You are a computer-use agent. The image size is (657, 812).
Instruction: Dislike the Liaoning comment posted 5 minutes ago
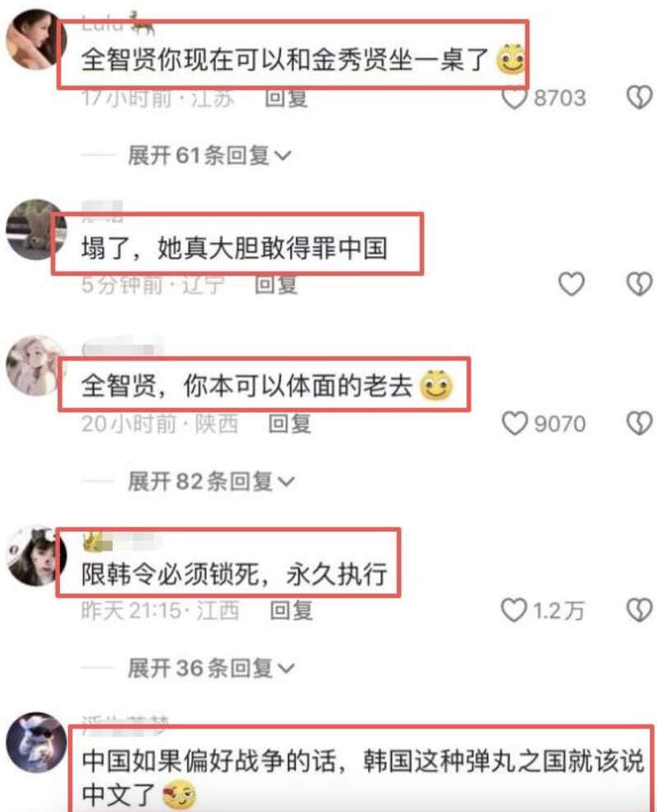640,284
